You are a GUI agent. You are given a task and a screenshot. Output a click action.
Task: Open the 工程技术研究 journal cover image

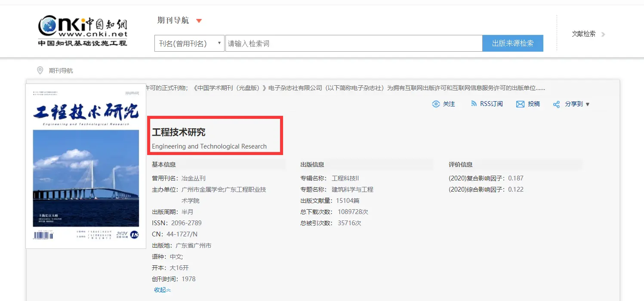click(x=86, y=166)
